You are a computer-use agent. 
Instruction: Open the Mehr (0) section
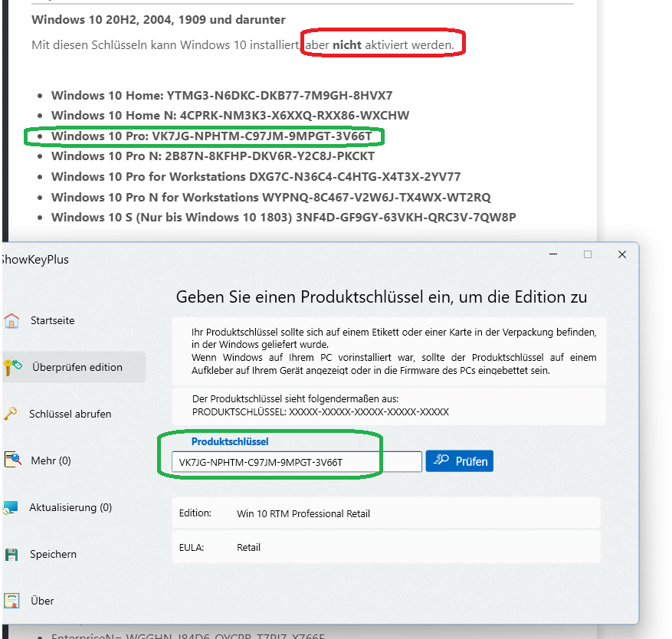(x=51, y=460)
